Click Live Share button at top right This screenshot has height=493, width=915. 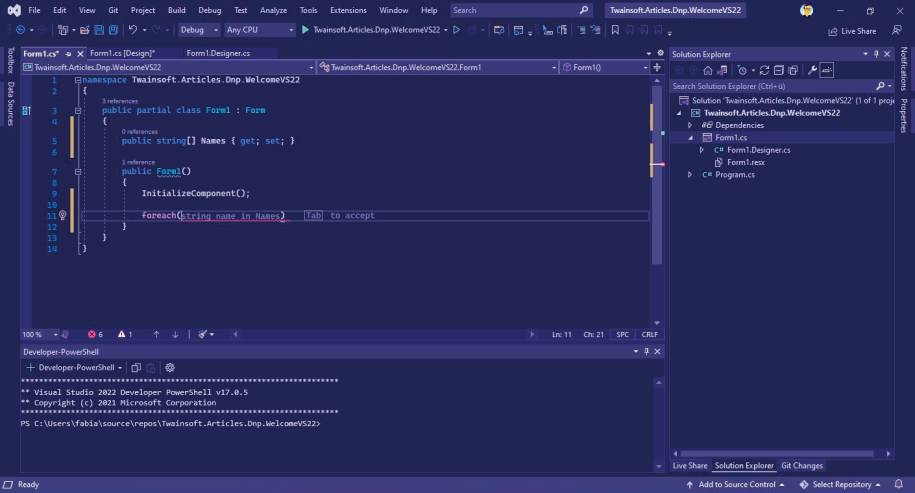[852, 31]
